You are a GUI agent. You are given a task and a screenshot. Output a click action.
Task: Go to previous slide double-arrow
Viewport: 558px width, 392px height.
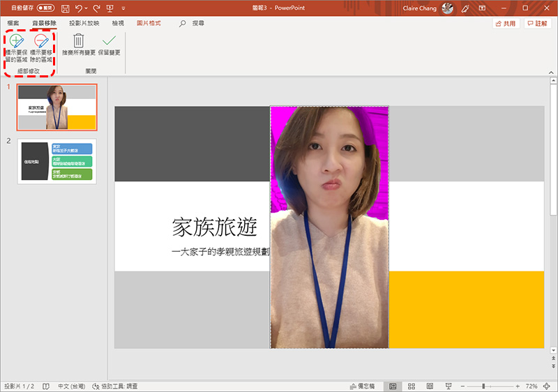553,359
